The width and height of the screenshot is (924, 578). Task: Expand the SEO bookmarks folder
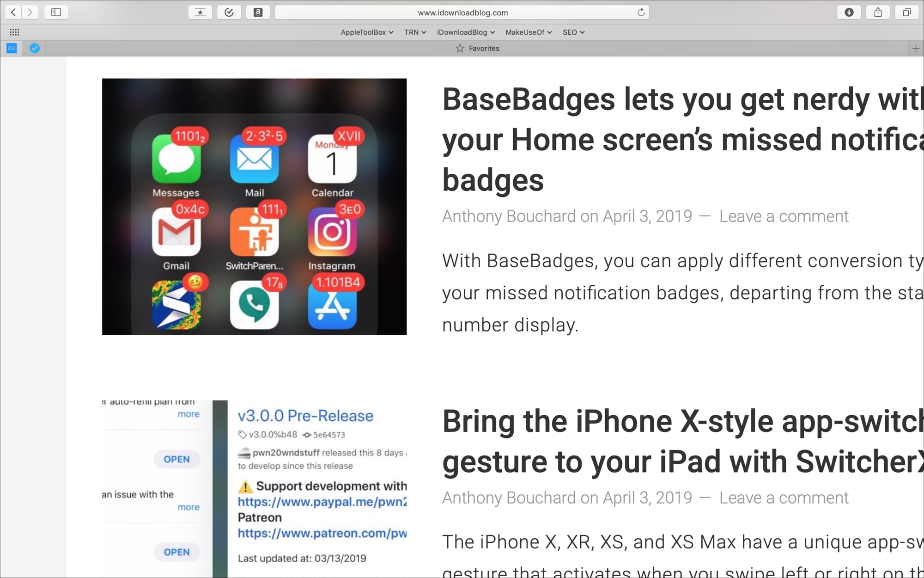click(x=573, y=32)
